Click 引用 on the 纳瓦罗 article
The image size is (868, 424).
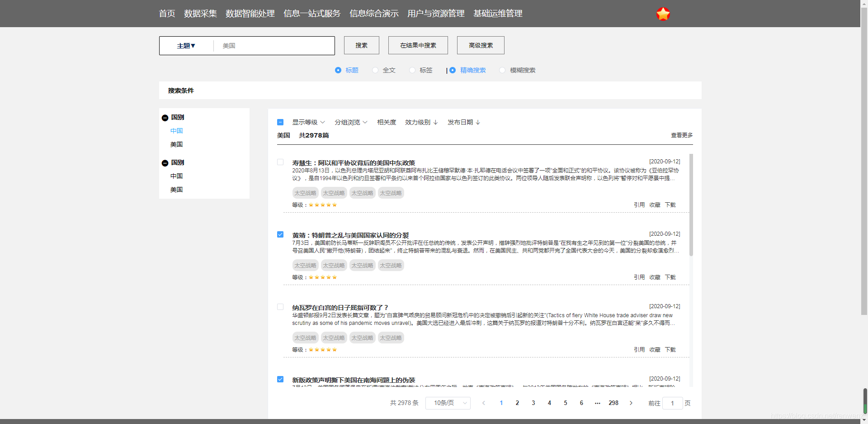pos(639,350)
